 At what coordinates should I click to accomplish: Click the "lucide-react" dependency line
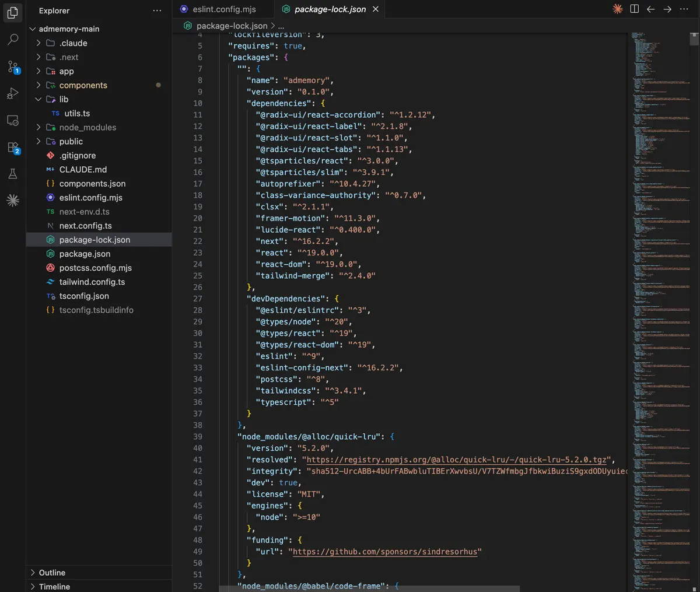(318, 230)
